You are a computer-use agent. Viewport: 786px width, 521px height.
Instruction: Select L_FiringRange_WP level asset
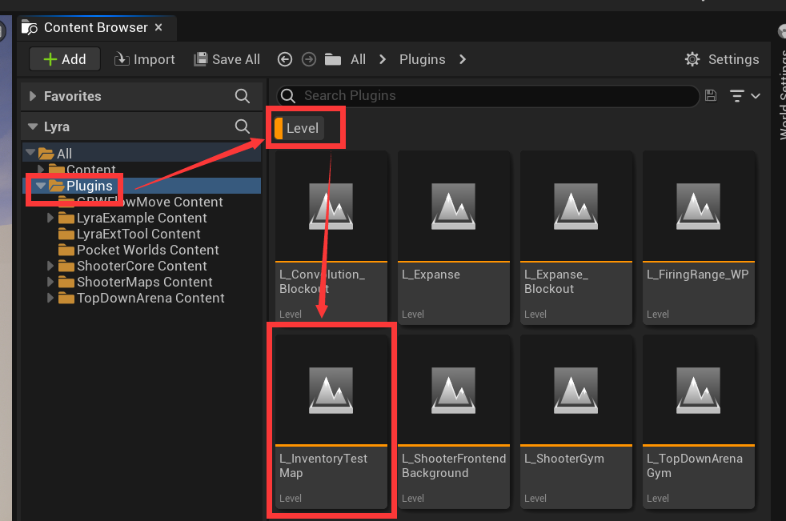tap(699, 238)
